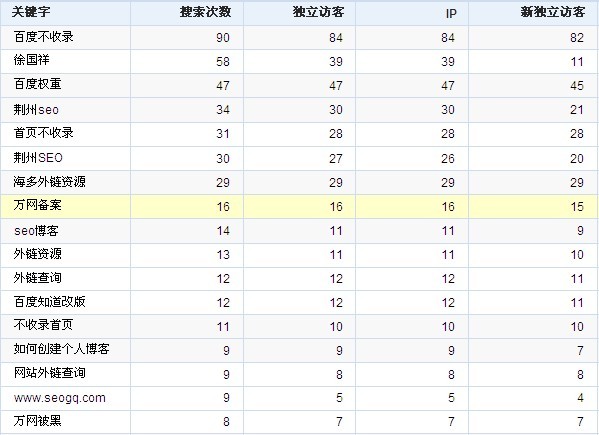Click the 百度权重 keyword

tap(37, 84)
